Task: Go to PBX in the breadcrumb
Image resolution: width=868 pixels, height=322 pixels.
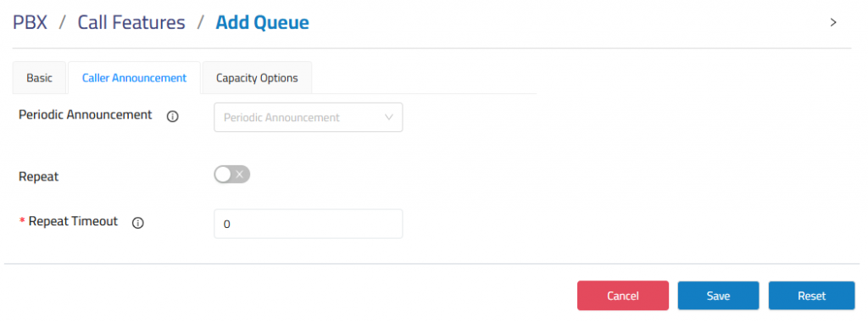Action: click(30, 23)
